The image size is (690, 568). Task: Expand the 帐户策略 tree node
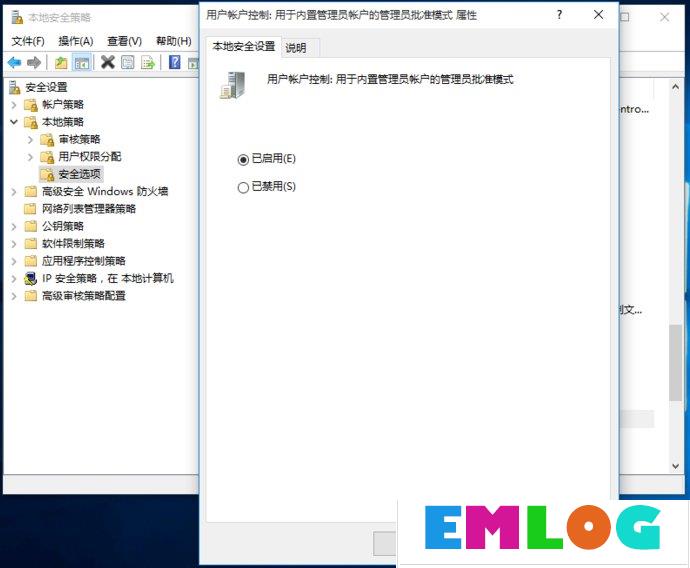tap(14, 105)
